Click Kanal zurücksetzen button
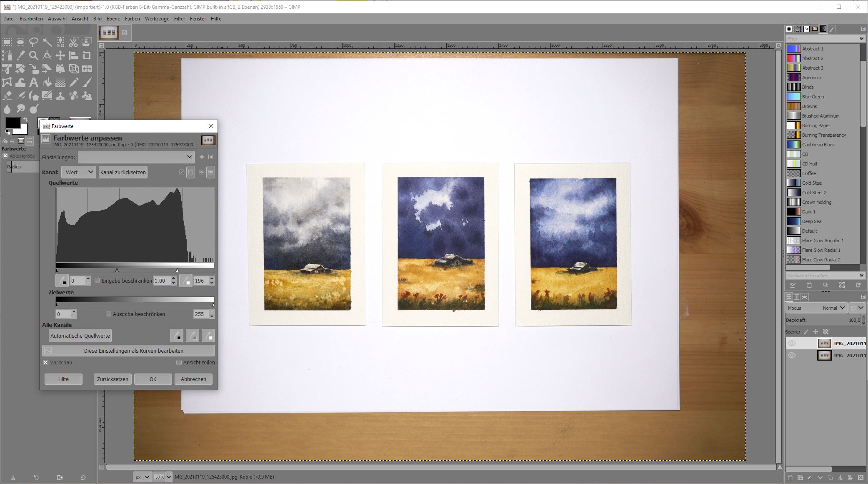868x484 pixels. click(x=123, y=172)
